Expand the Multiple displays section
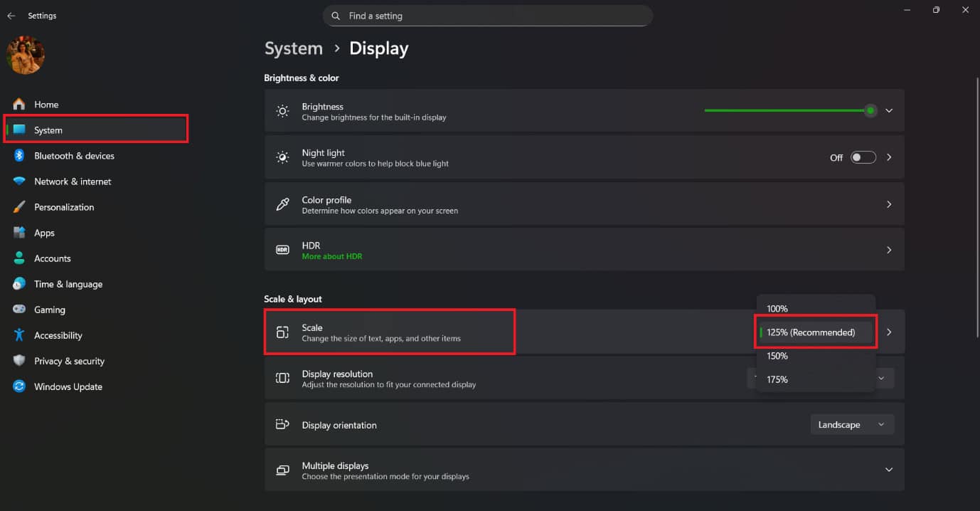The image size is (980, 511). 889,470
